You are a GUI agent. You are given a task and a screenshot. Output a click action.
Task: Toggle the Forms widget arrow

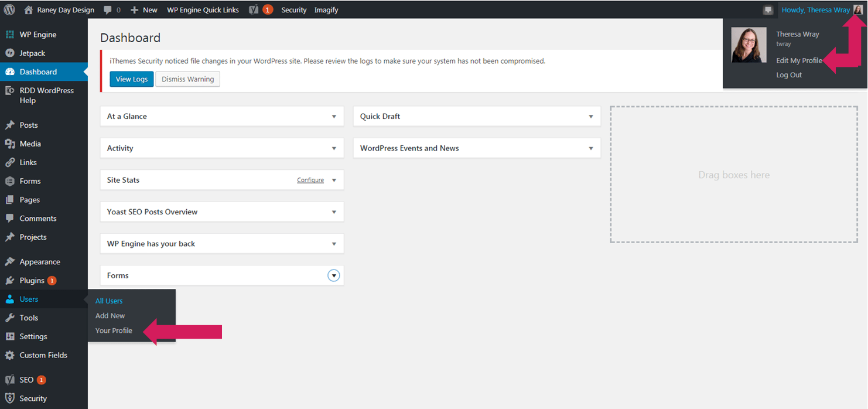click(334, 275)
